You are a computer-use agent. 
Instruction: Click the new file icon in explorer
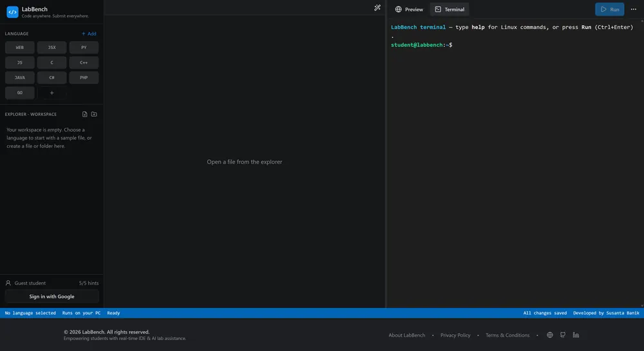[x=84, y=114]
